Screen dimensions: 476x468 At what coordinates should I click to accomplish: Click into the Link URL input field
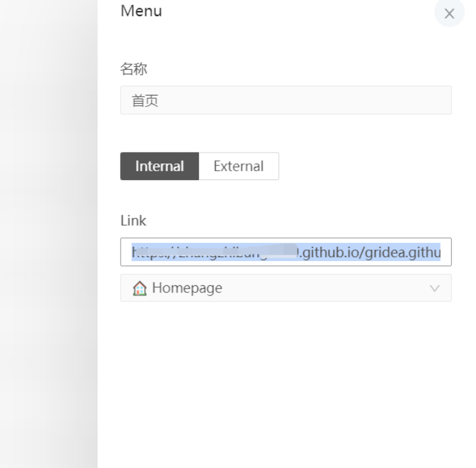click(285, 252)
